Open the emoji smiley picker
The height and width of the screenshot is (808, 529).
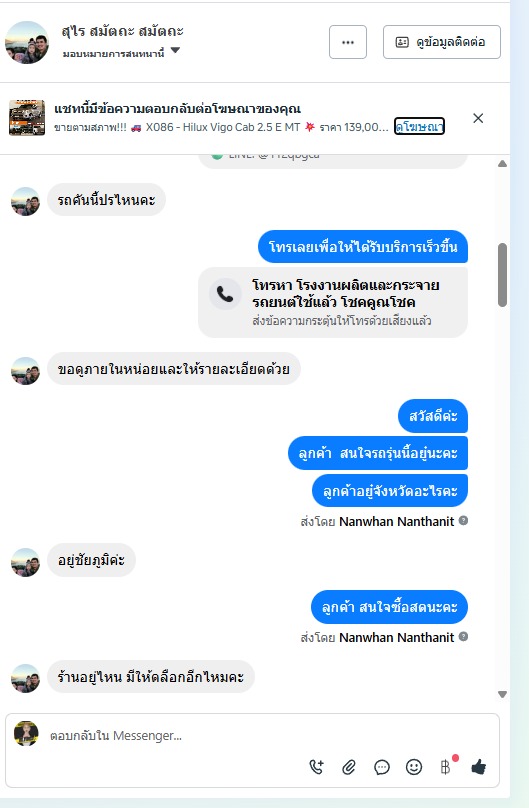[x=414, y=767]
